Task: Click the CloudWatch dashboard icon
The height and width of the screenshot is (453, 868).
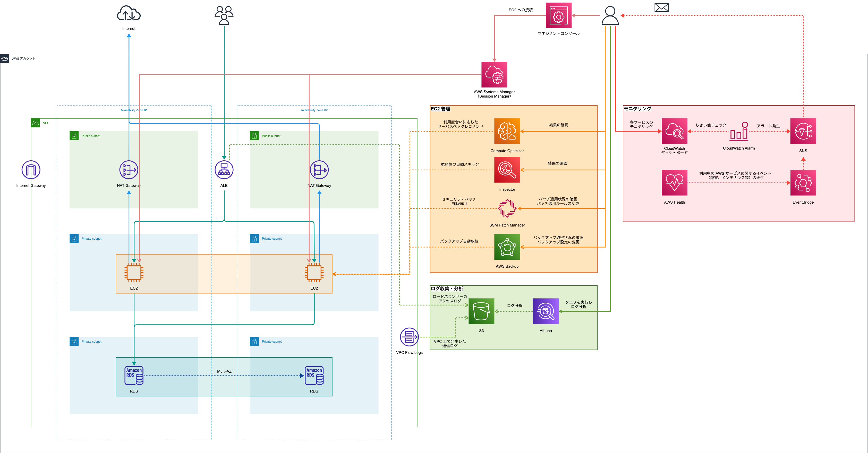Action: pyautogui.click(x=674, y=131)
